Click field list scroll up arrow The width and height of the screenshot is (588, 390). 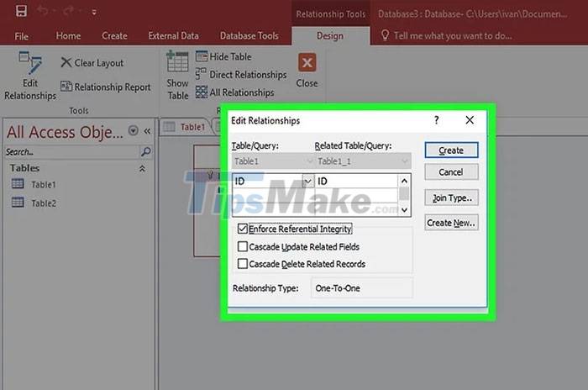[404, 181]
